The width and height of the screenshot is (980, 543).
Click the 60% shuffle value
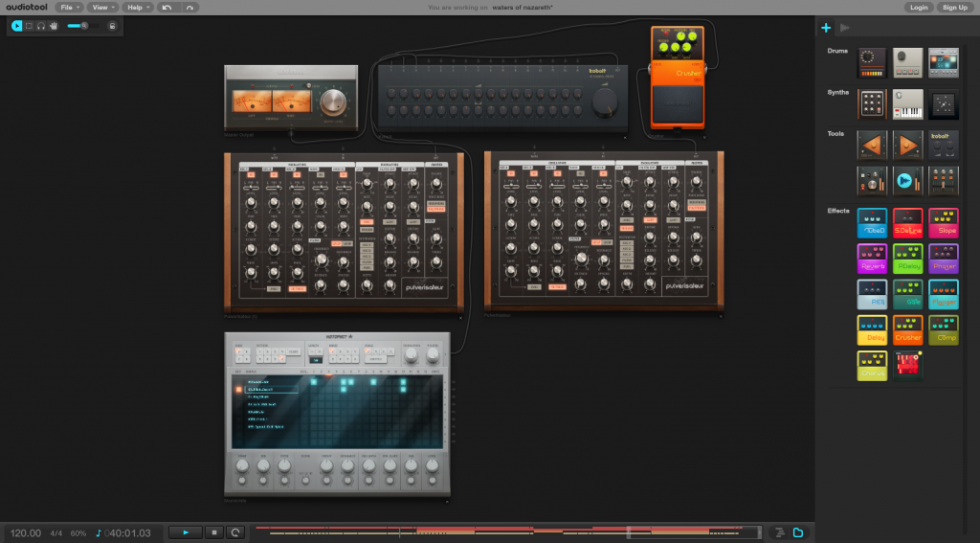[x=78, y=533]
